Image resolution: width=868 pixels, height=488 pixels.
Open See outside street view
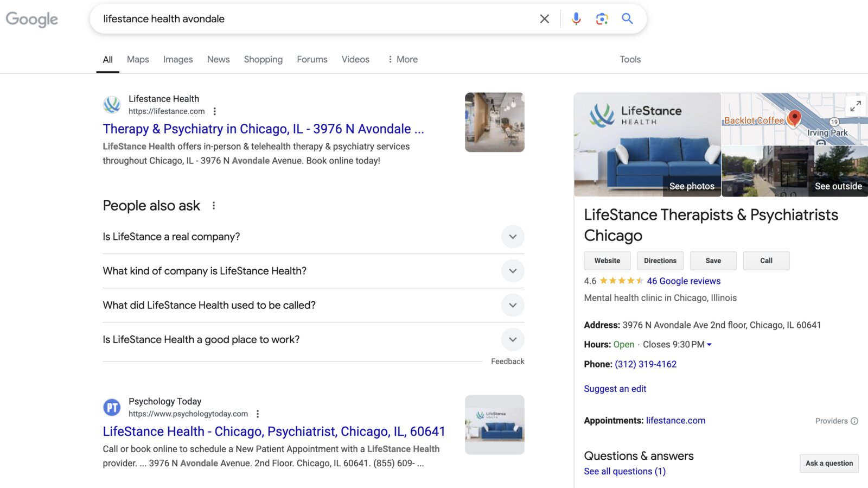(838, 186)
